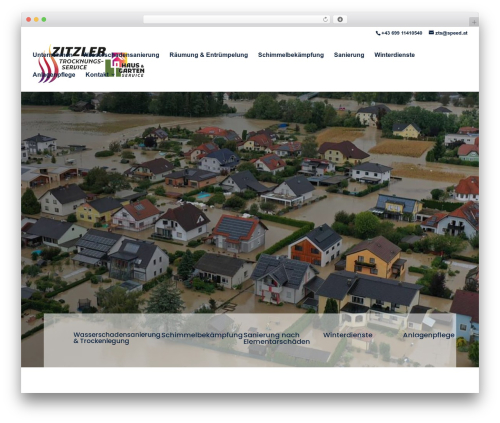The image size is (500, 423).
Task: Open the Sanierung menu item
Action: click(349, 55)
